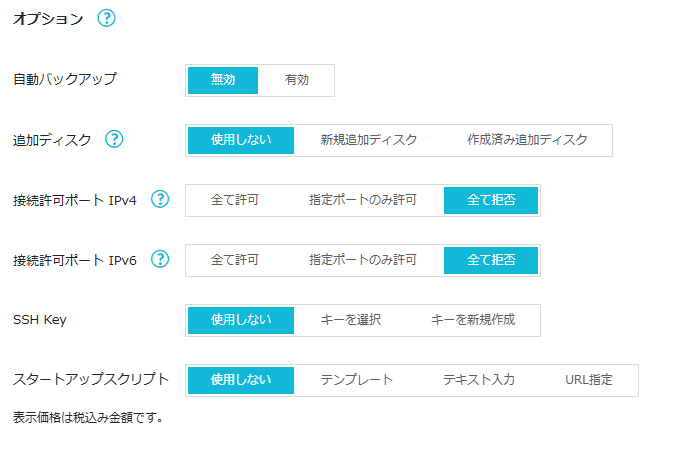Enable 自動バックアップ with 有効
The height and width of the screenshot is (451, 694).
(297, 80)
